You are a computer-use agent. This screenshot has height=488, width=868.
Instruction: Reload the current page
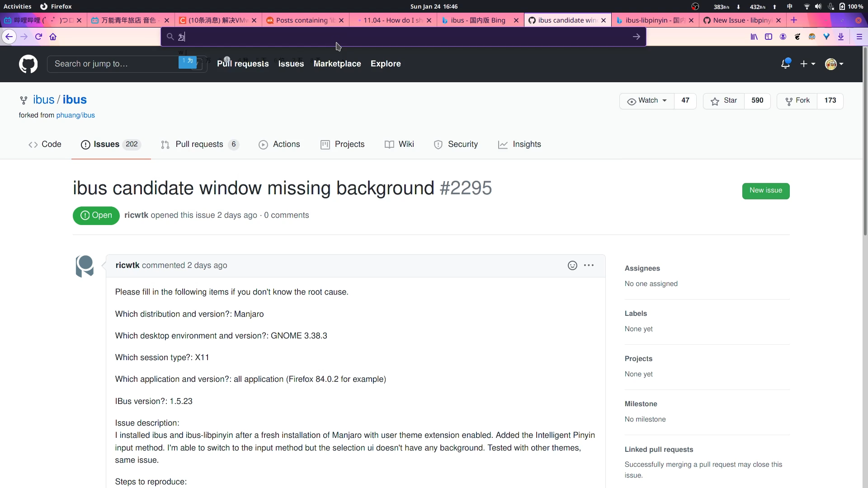tap(38, 37)
